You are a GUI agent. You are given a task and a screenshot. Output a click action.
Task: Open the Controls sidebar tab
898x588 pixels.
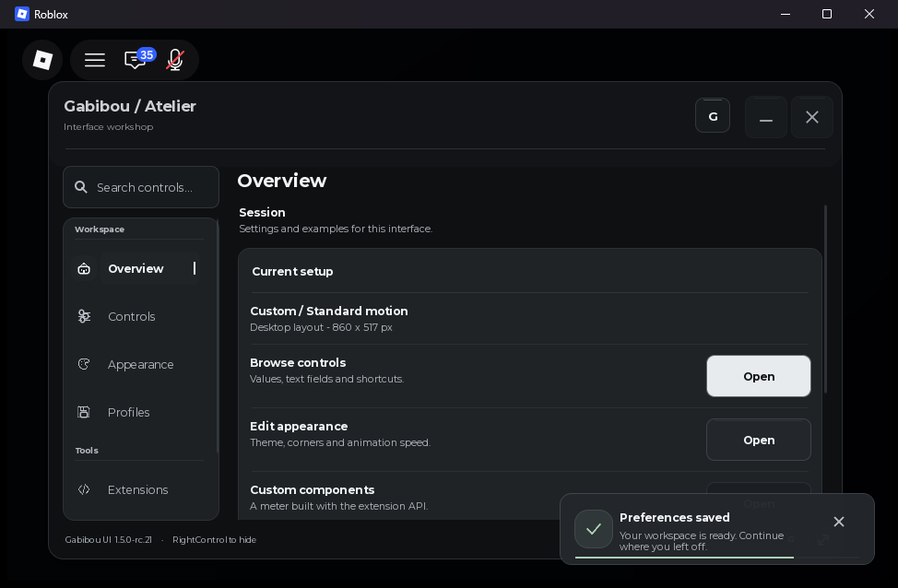point(136,316)
